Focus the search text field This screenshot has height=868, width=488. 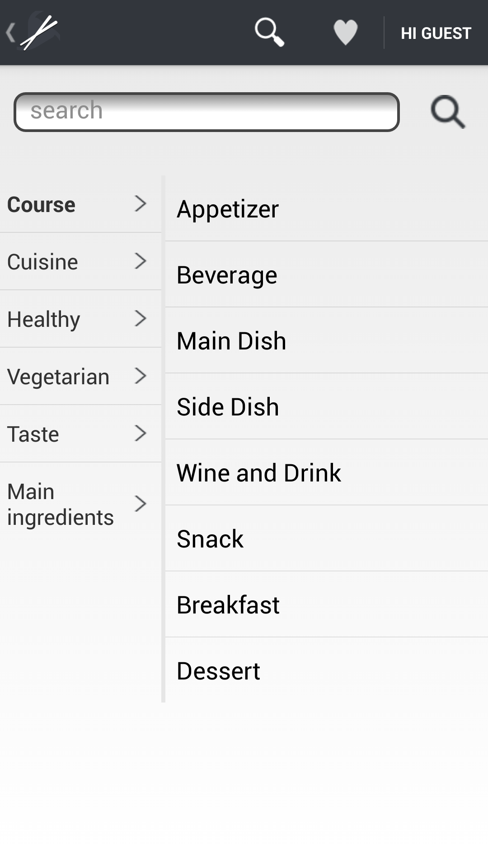pos(206,112)
